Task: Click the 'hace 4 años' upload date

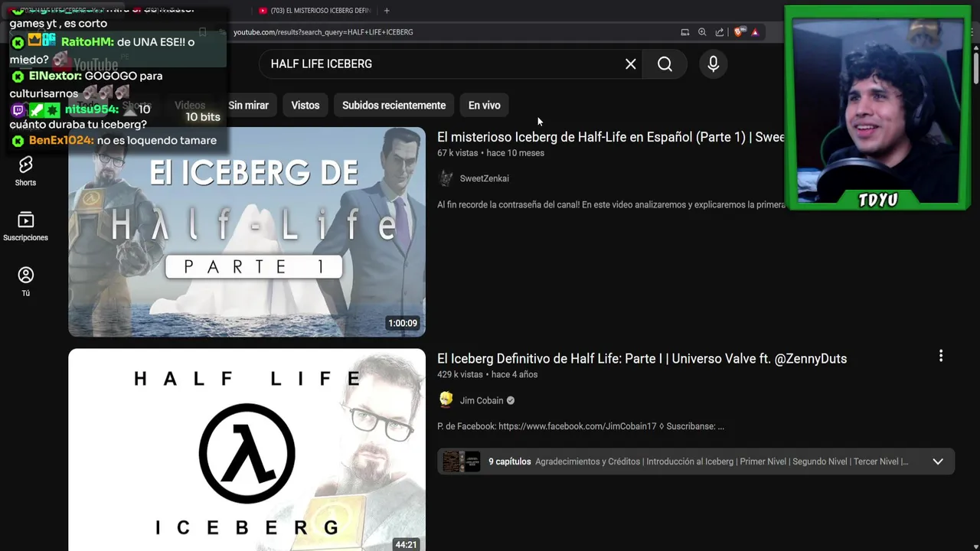Action: 514,375
